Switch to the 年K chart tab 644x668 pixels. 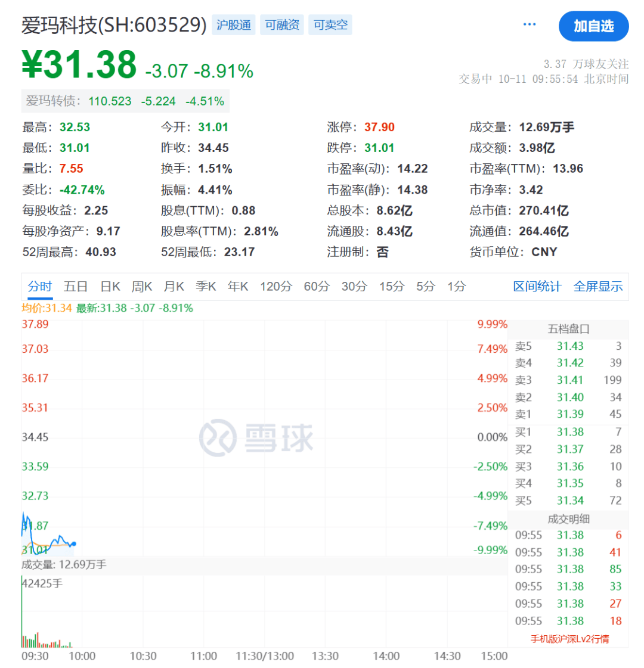tap(238, 286)
